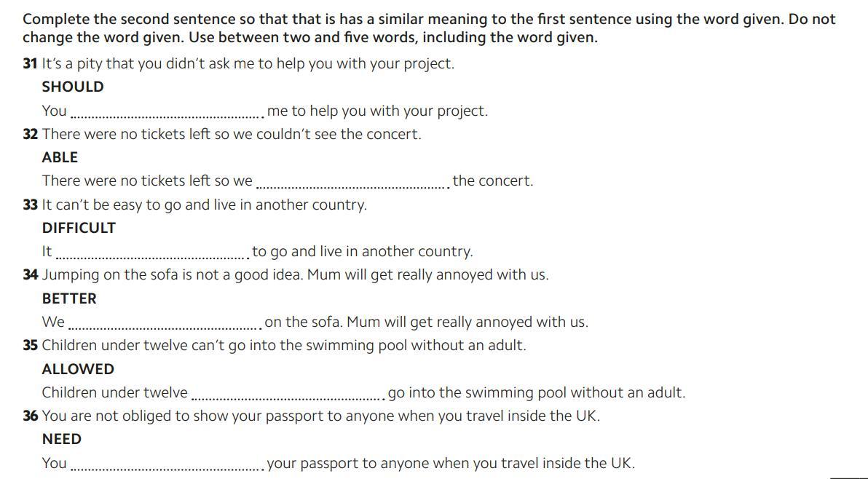Click question number 32
Image resolution: width=868 pixels, height=479 pixels.
click(x=30, y=135)
